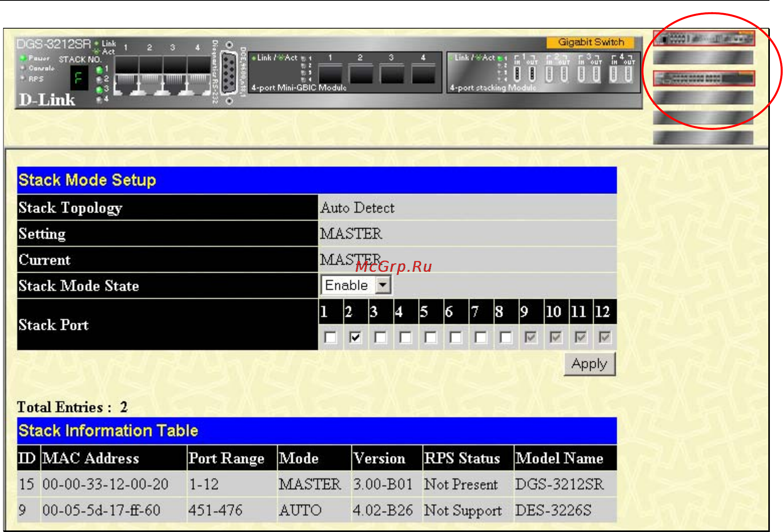The height and width of the screenshot is (532, 783).
Task: Click Link/Act LED 3 beside stack number display
Action: pyautogui.click(x=99, y=89)
